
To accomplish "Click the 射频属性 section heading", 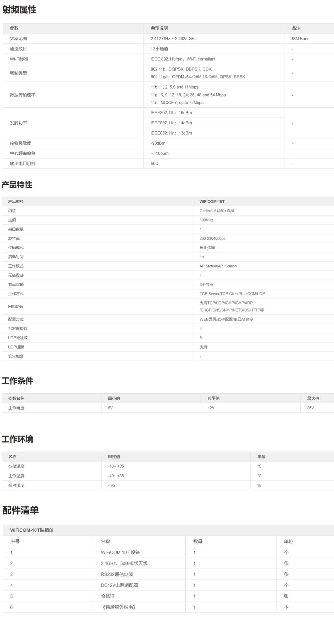I will point(19,10).
